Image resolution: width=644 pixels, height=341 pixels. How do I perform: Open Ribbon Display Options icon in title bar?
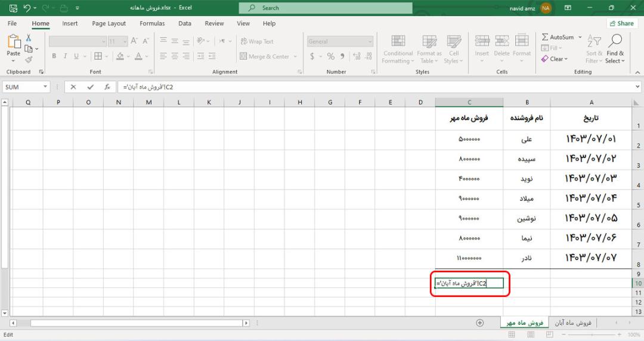(x=568, y=8)
